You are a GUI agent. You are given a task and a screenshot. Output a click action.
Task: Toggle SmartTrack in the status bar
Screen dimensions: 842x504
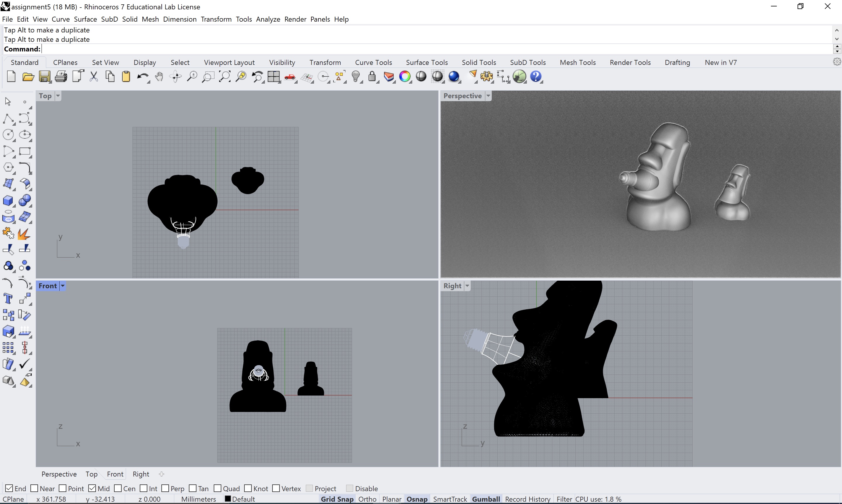[x=450, y=499]
